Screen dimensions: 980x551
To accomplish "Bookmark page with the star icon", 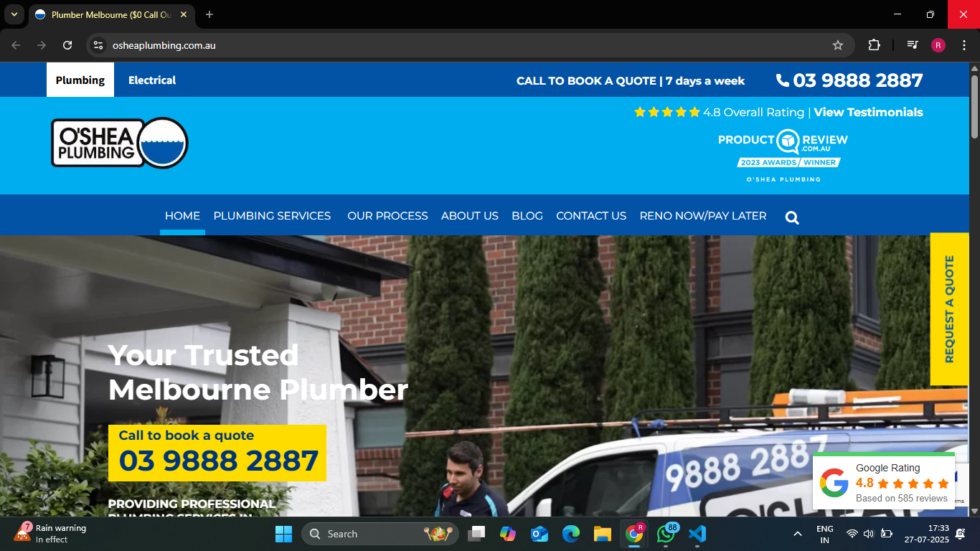I will [x=837, y=45].
